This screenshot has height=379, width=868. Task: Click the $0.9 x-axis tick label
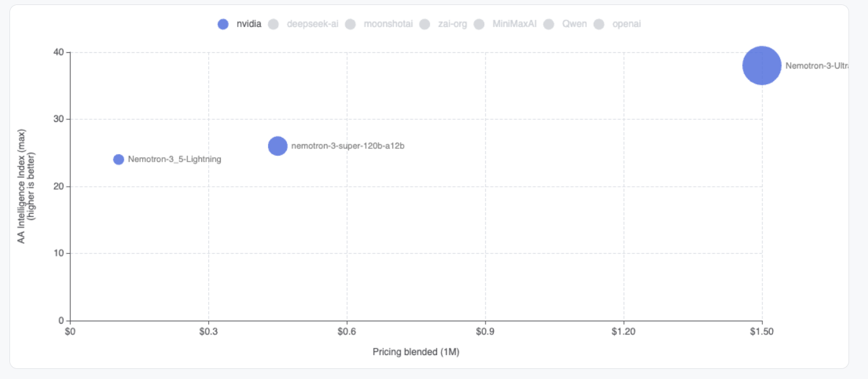click(x=485, y=331)
